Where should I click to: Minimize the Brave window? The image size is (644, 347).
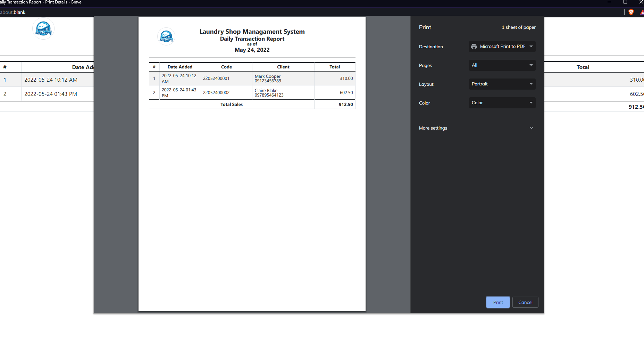609,2
